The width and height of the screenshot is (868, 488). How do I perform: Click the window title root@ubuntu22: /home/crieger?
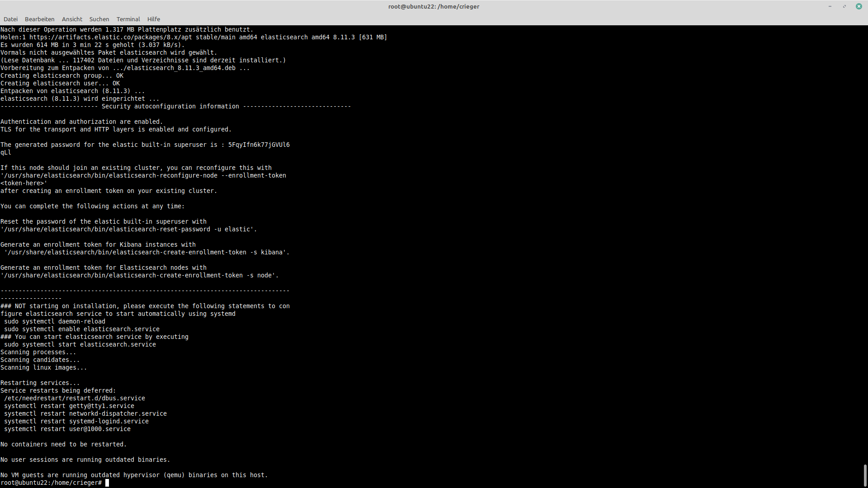point(434,6)
